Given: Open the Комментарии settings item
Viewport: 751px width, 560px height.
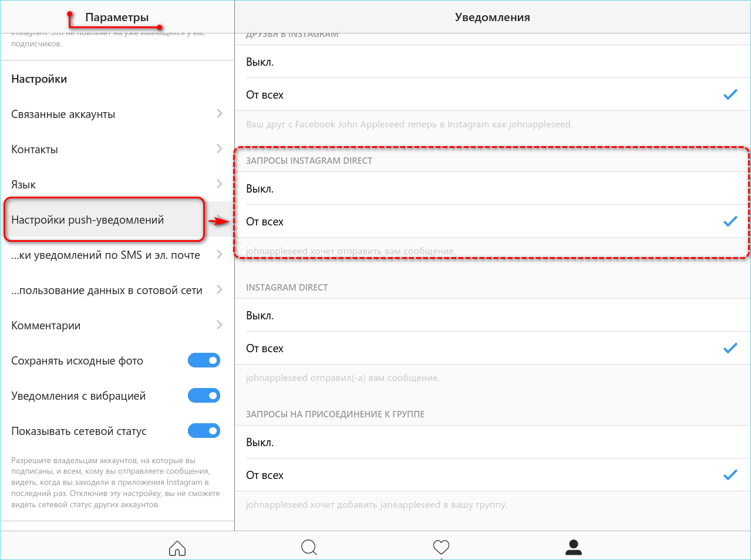Looking at the screenshot, I should (117, 325).
